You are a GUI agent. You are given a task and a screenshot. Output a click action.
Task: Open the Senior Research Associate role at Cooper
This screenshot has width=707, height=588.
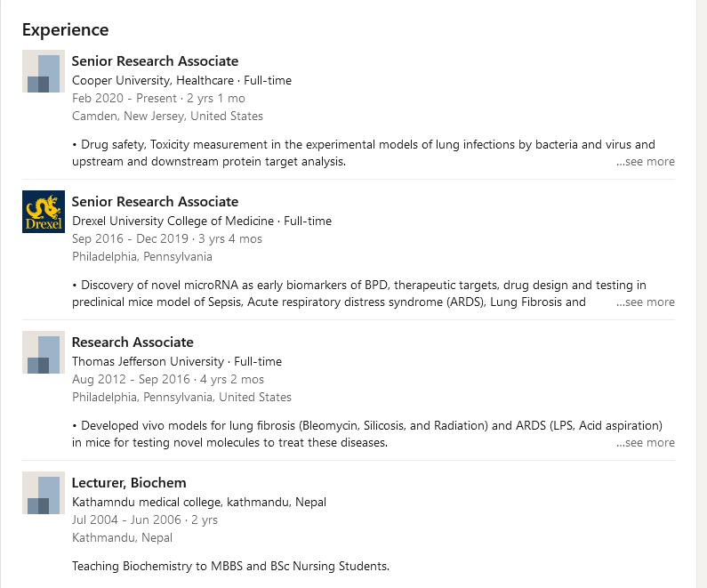tap(155, 61)
